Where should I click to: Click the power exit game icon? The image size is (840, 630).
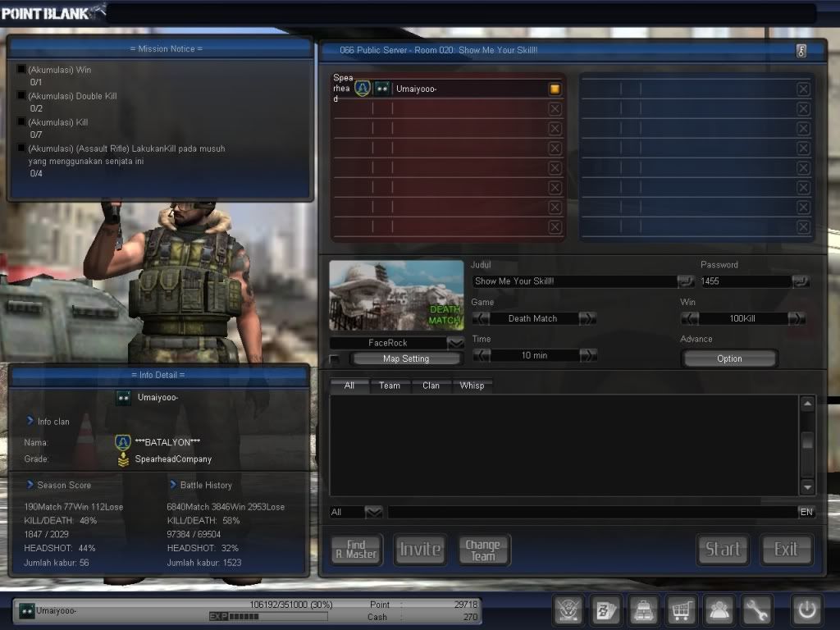tap(807, 609)
